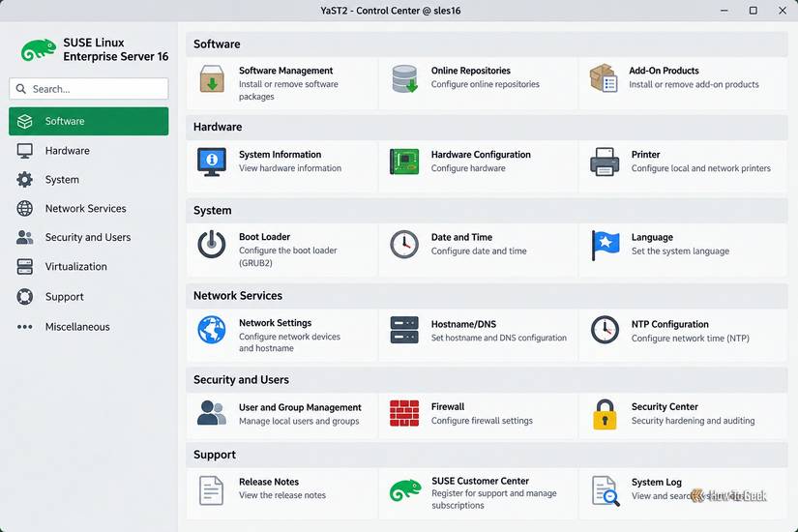Click the "Security and Users" section header
Screen dimensions: 798x532
pos(241,380)
